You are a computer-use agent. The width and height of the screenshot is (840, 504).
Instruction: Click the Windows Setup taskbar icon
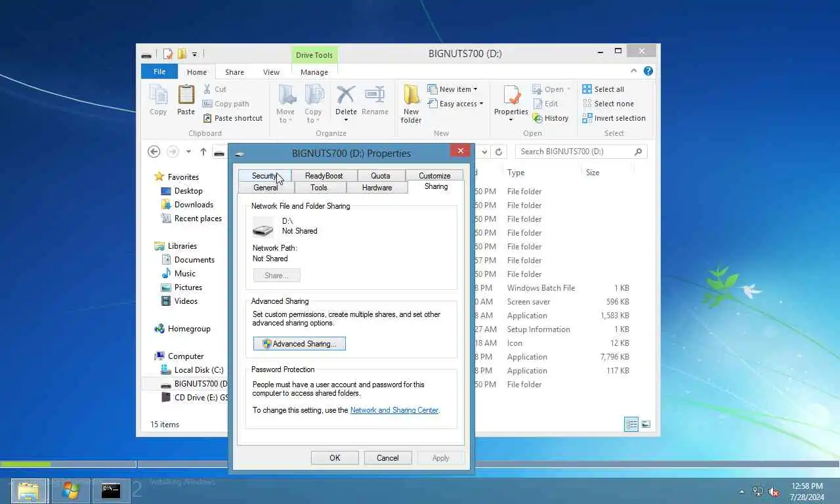click(70, 491)
